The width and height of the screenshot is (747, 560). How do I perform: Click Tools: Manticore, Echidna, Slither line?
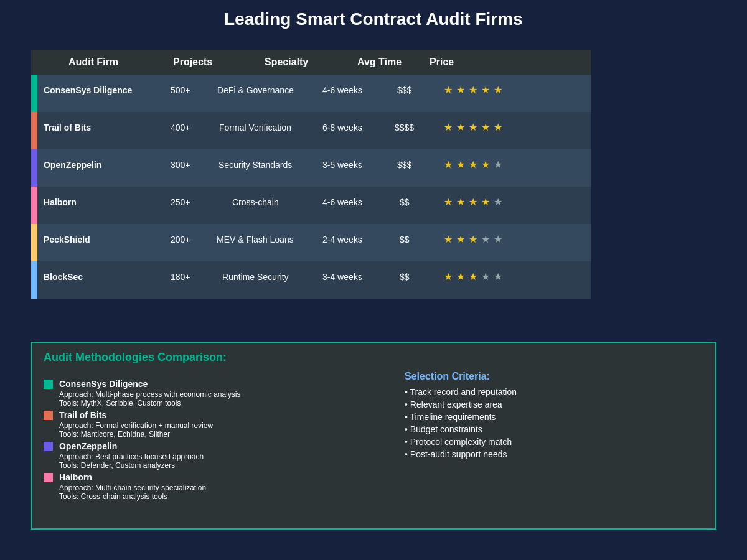click(115, 434)
